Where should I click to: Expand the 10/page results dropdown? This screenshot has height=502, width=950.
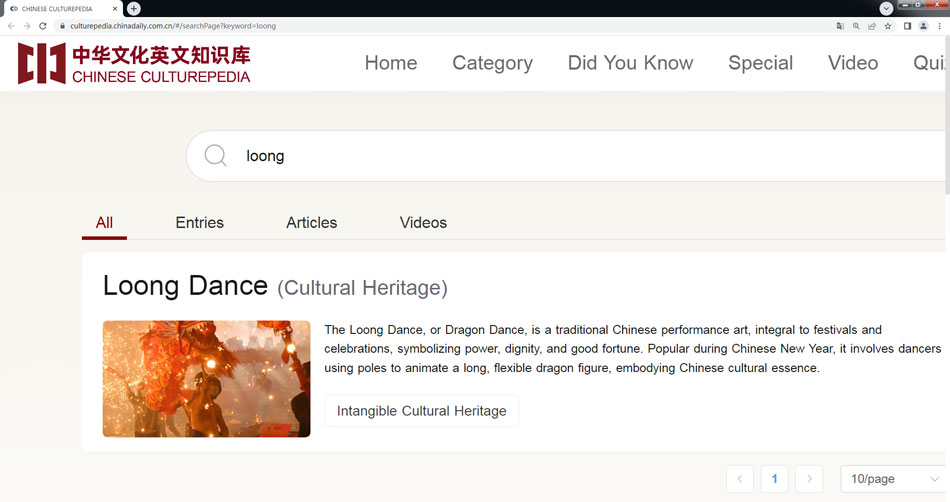[892, 479]
